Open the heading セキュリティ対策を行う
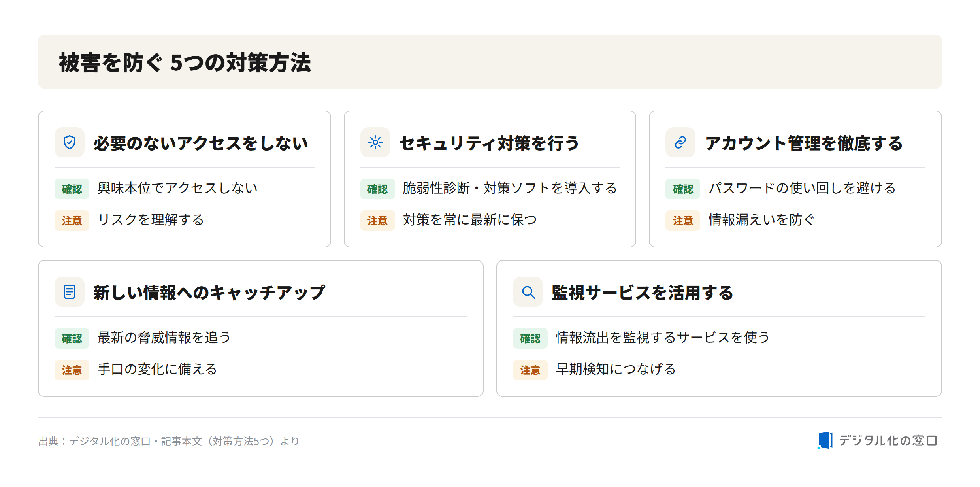980x487 pixels. click(x=489, y=143)
